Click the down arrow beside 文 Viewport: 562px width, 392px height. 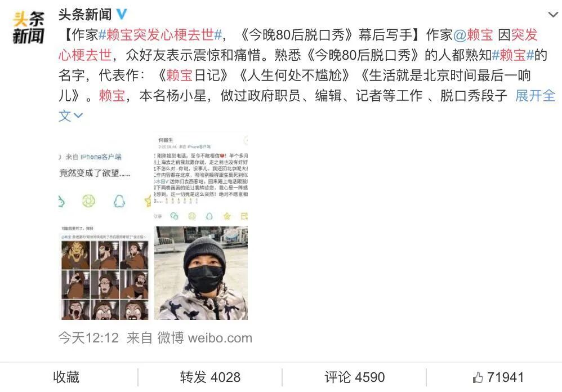click(x=78, y=115)
